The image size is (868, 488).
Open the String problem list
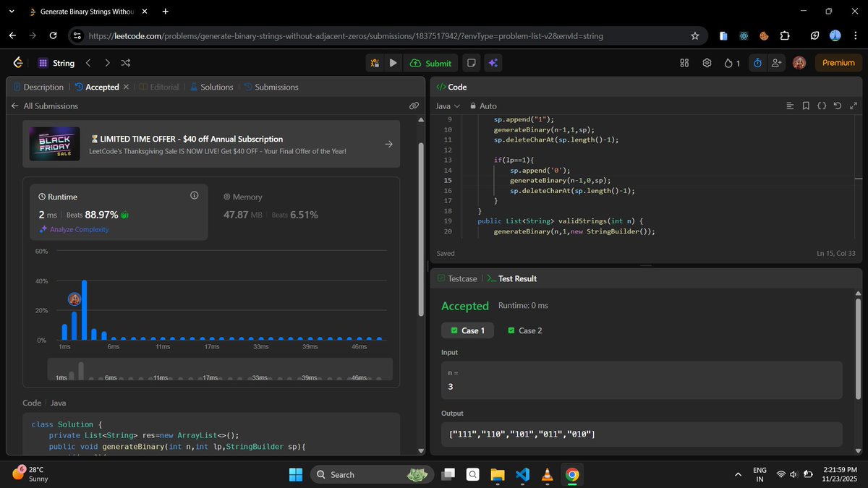tap(56, 63)
